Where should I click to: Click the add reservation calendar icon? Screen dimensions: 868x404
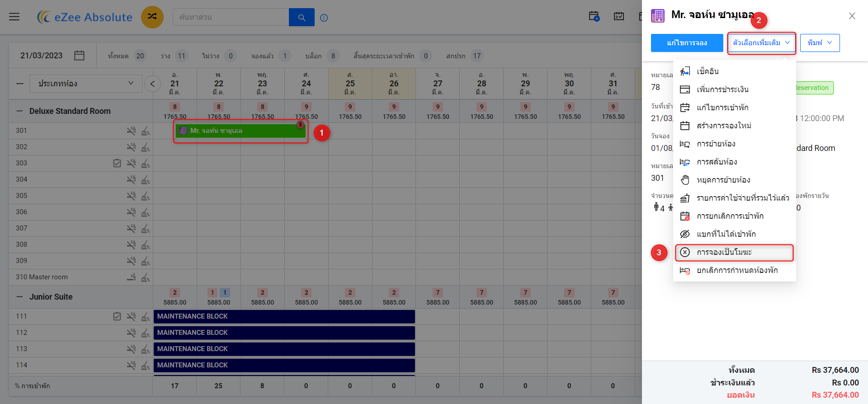click(x=594, y=16)
